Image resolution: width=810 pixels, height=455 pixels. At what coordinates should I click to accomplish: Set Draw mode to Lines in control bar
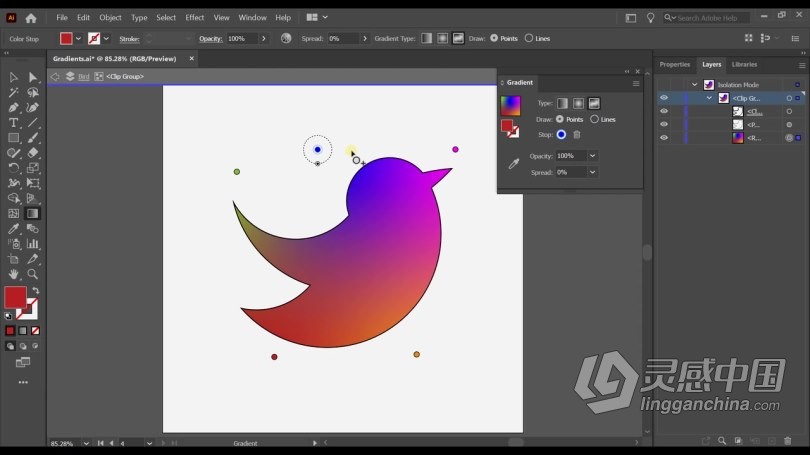click(529, 38)
